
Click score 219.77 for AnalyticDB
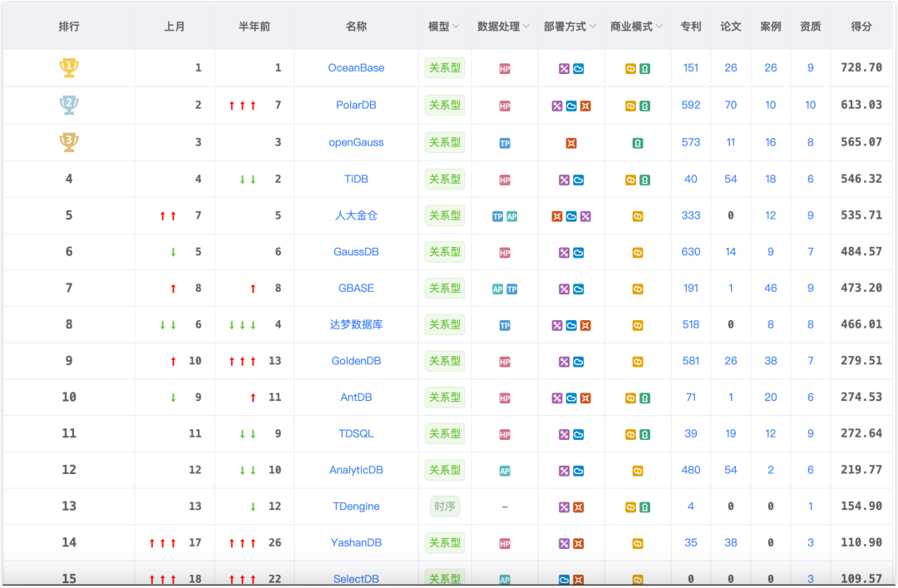point(861,470)
